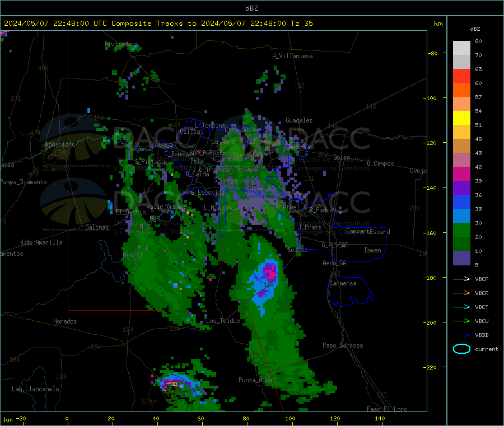Click the Cda_Amarilla map label
Image resolution: width=504 pixels, height=426 pixels.
pyautogui.click(x=42, y=242)
